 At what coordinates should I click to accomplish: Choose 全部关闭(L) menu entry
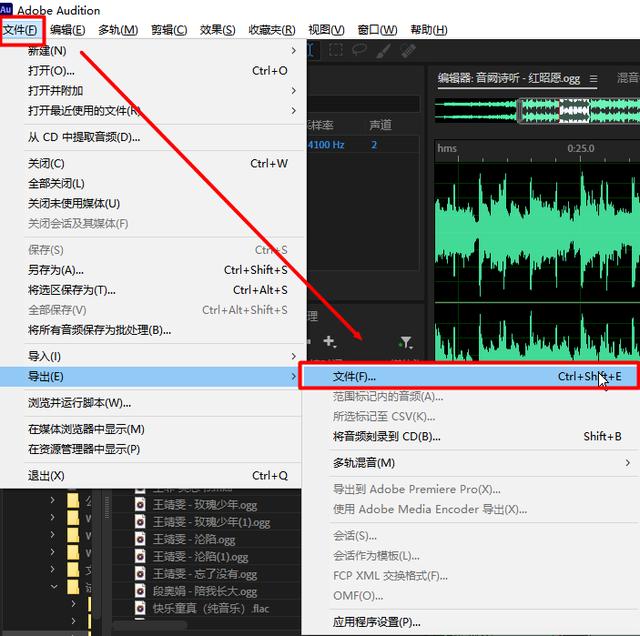153,184
